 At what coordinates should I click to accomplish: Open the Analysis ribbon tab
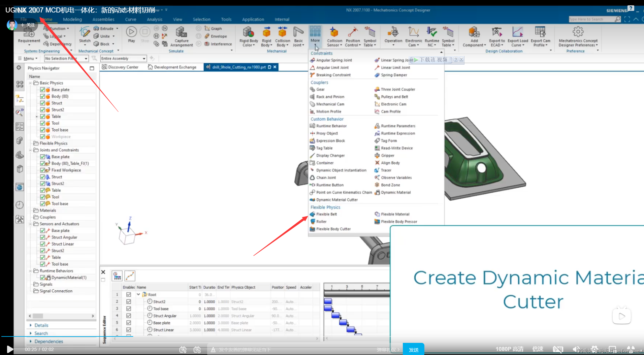[x=155, y=20]
